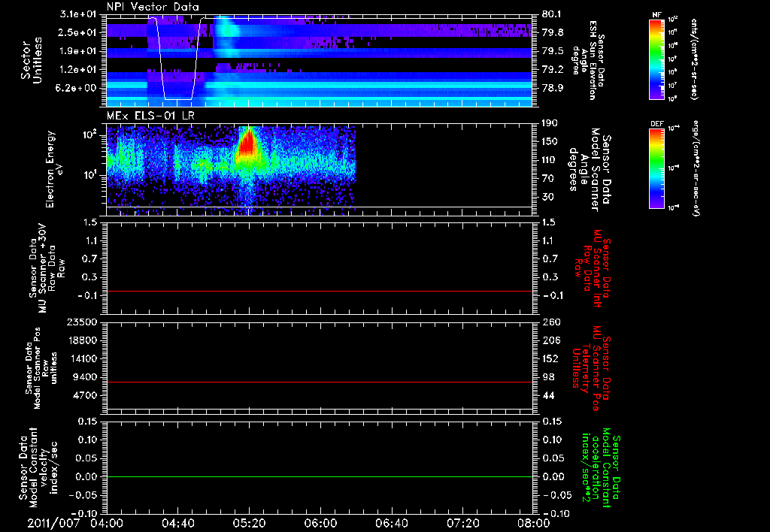Click the '08:00' time axis label
The height and width of the screenshot is (532, 770).
tap(533, 523)
